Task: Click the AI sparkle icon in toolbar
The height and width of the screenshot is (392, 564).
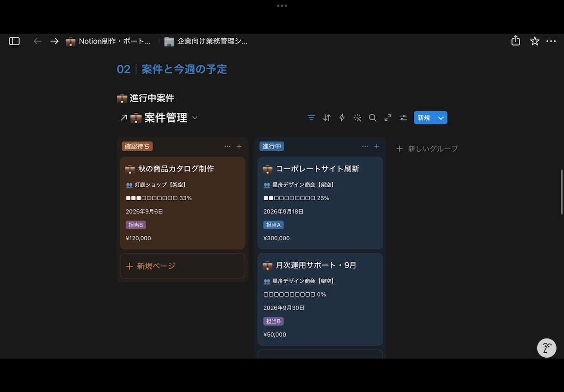Action: pyautogui.click(x=357, y=118)
